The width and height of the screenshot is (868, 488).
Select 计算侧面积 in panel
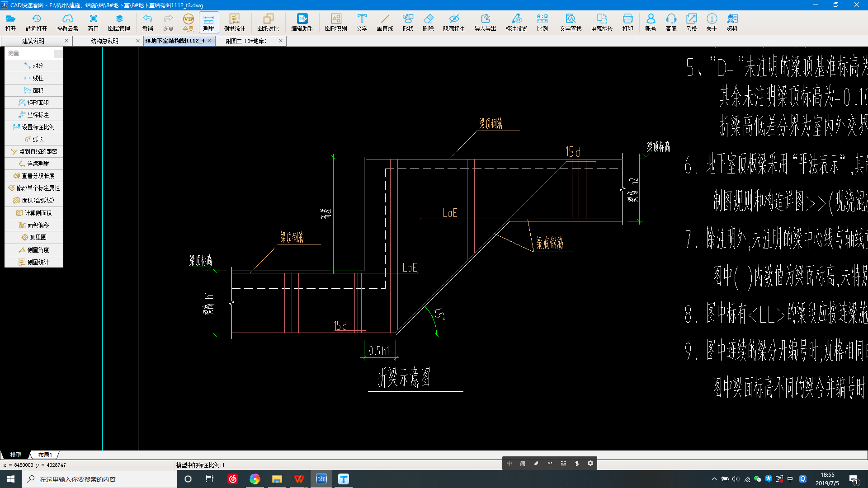pyautogui.click(x=34, y=213)
